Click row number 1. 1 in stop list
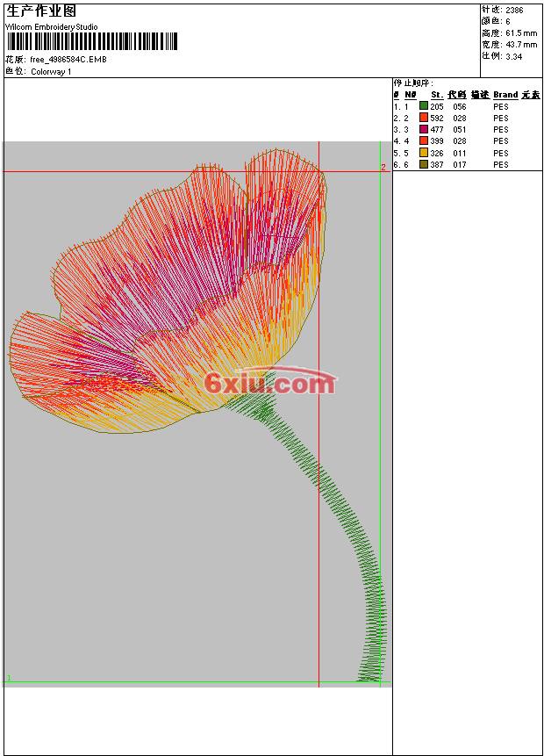This screenshot has height=756, width=544. pos(401,106)
